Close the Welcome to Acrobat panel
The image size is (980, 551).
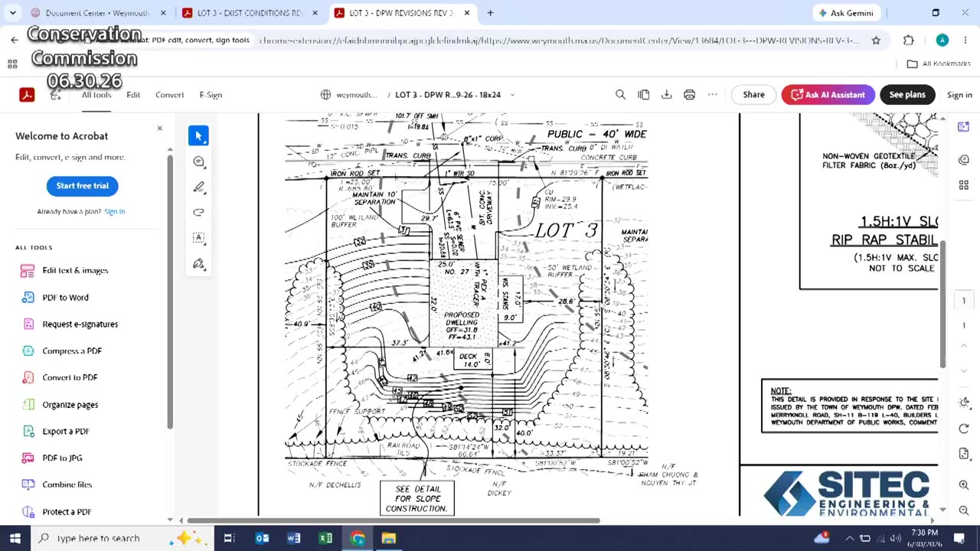tap(159, 128)
